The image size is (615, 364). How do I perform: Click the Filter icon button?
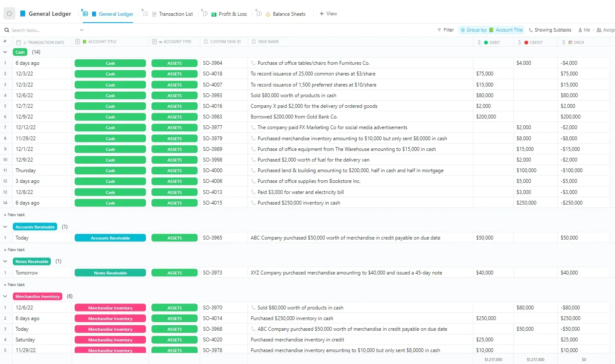(439, 30)
